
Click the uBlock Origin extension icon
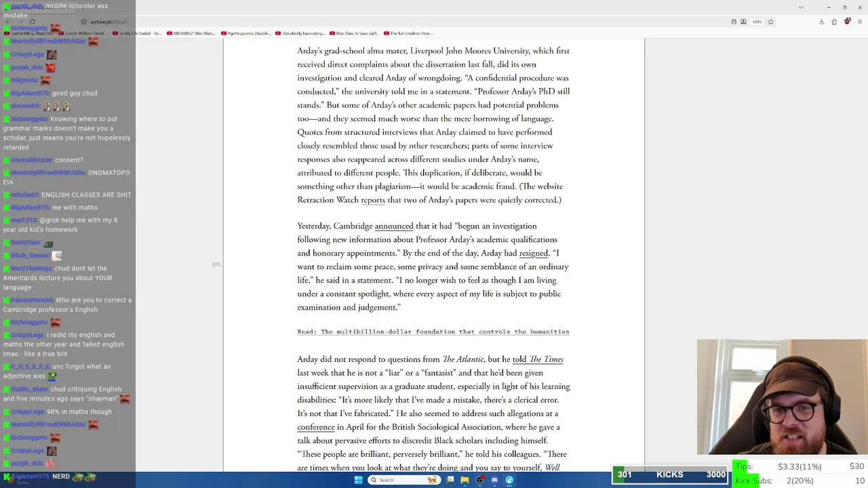[x=847, y=22]
